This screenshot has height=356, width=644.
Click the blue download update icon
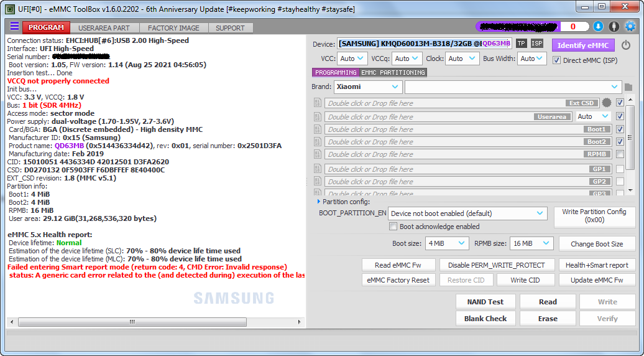pos(598,27)
